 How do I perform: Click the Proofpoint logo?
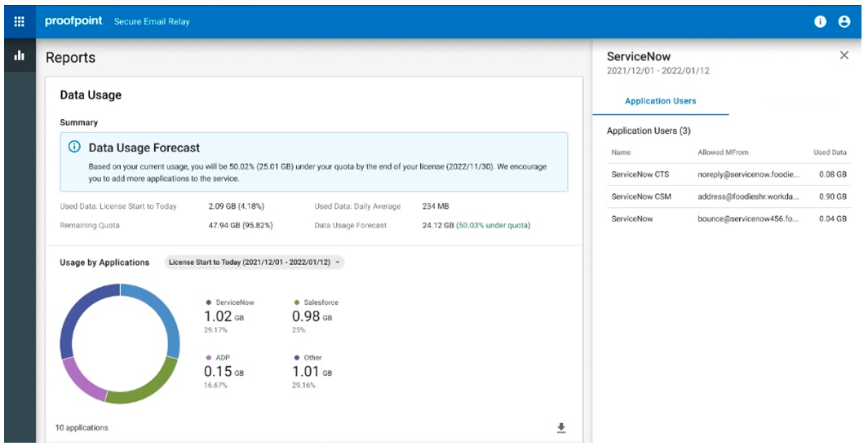[74, 21]
